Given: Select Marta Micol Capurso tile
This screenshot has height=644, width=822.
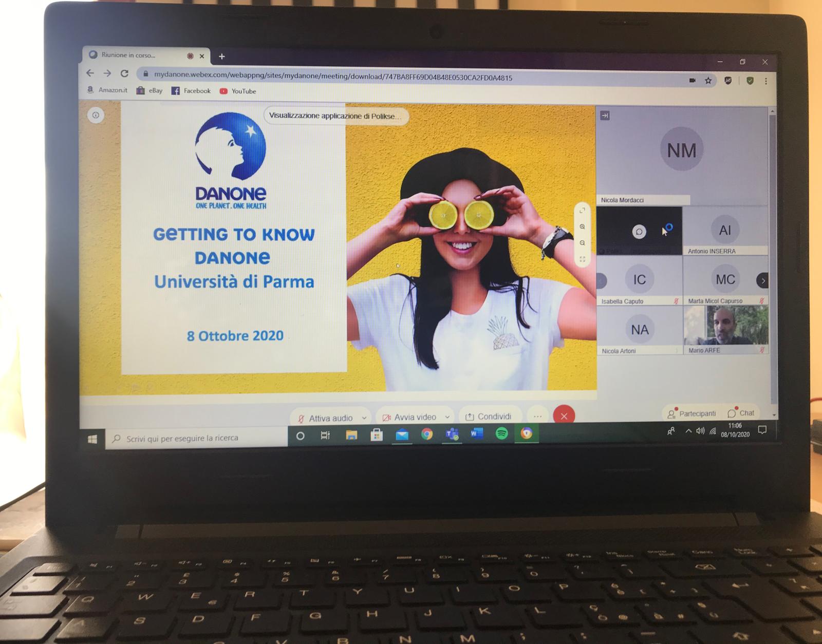Looking at the screenshot, I should tap(725, 280).
